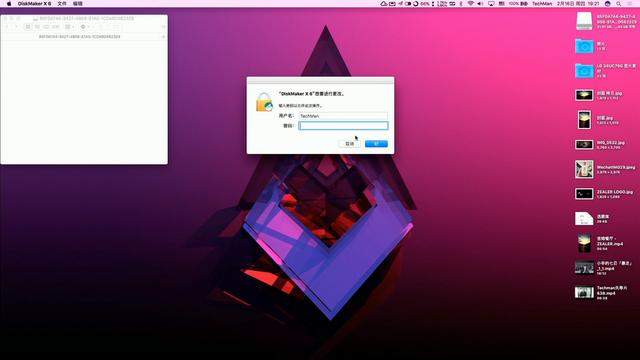Select the portrait-orientation jpg thumbnail on desktop
Image resolution: width=640 pixels, height=360 pixels.
[x=584, y=120]
